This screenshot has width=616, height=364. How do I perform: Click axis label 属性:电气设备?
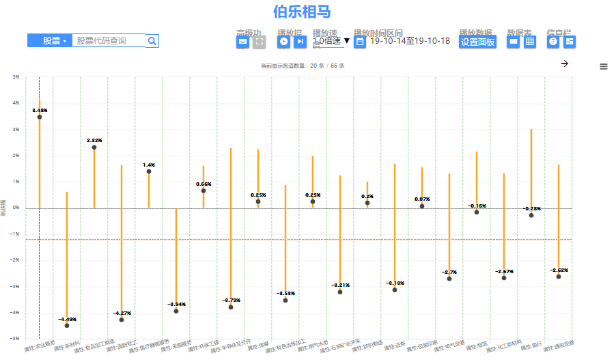click(449, 346)
